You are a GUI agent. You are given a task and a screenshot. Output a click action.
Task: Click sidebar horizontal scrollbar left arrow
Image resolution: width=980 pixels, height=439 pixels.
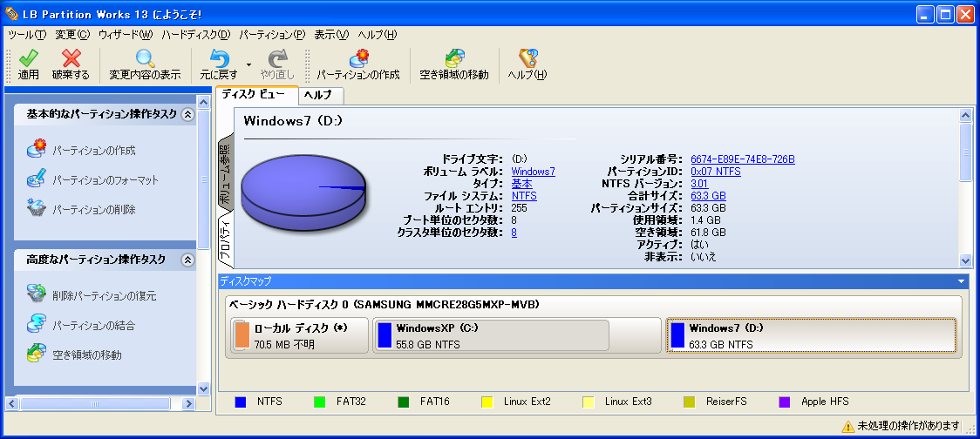point(12,404)
